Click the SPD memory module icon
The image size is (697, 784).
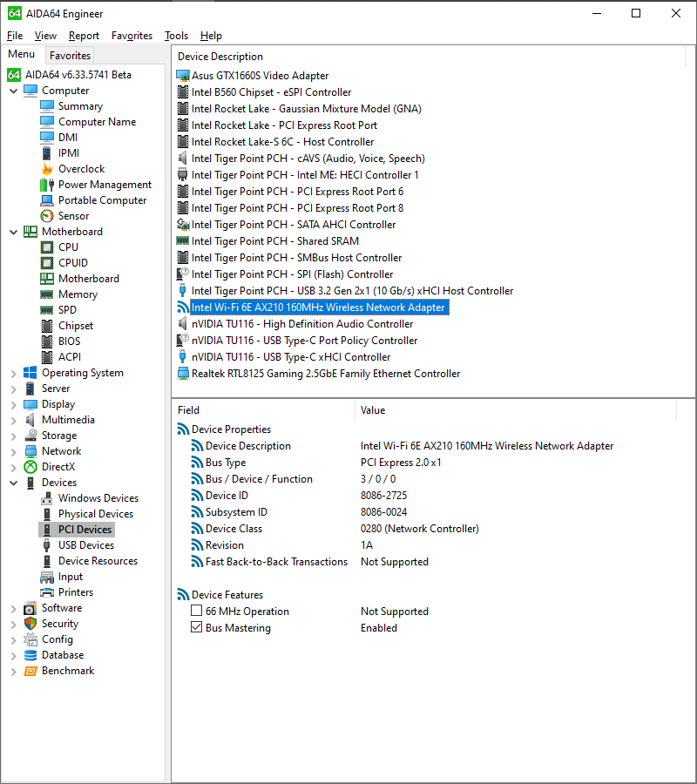[47, 310]
